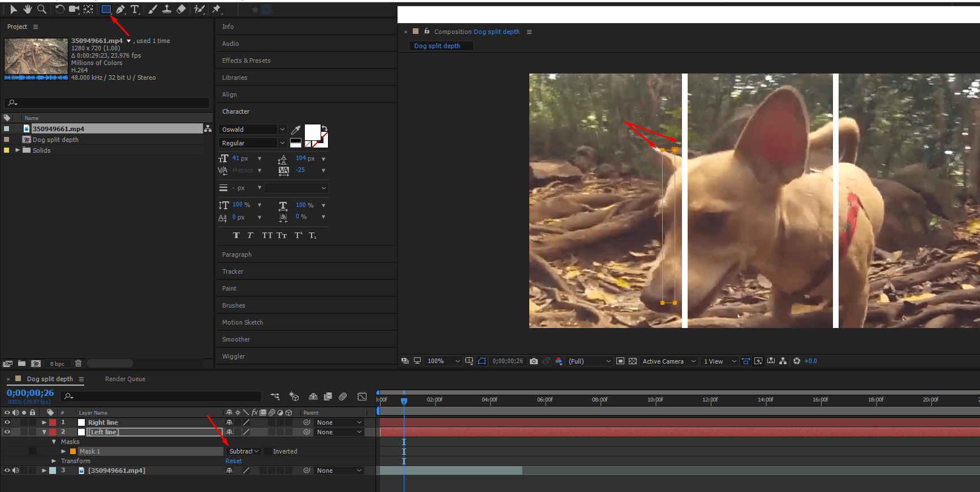
Task: Click the white fill color swatch
Action: (x=312, y=132)
